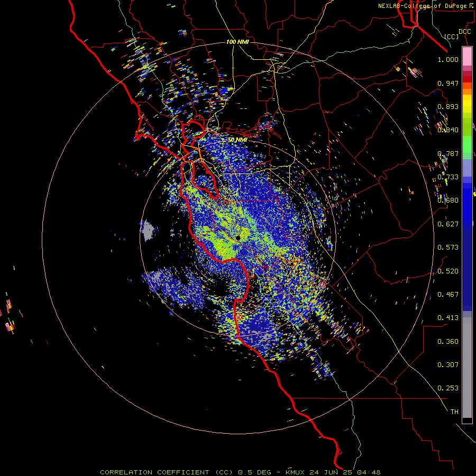This screenshot has height=476, width=476.
Task: Click the 0.893 legend value
Action: [448, 106]
